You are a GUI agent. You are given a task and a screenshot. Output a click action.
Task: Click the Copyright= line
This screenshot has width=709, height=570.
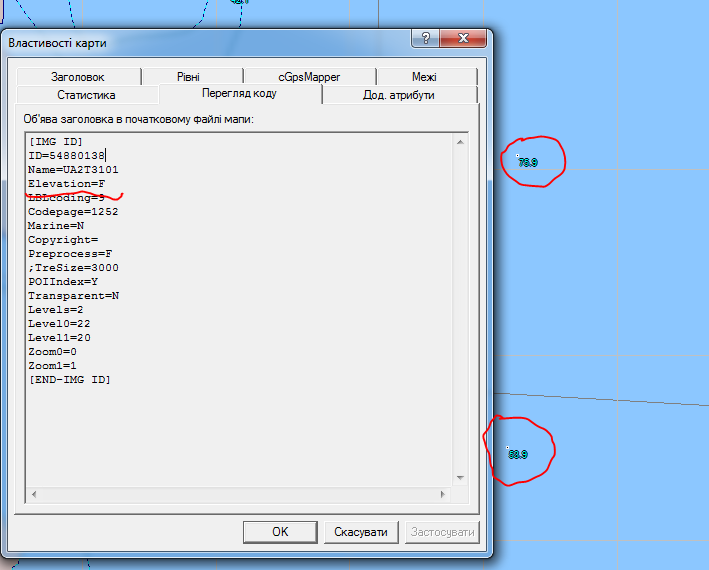pos(63,240)
